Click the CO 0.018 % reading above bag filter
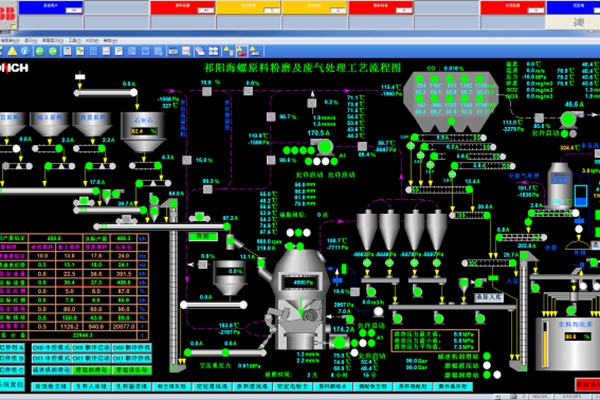The width and height of the screenshot is (600, 400). 445,69
